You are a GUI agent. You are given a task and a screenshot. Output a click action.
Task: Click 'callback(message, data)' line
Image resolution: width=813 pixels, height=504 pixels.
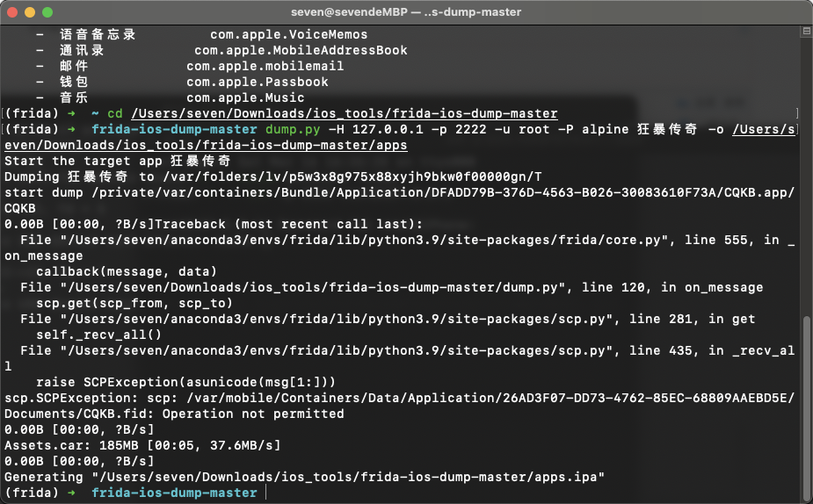(127, 271)
